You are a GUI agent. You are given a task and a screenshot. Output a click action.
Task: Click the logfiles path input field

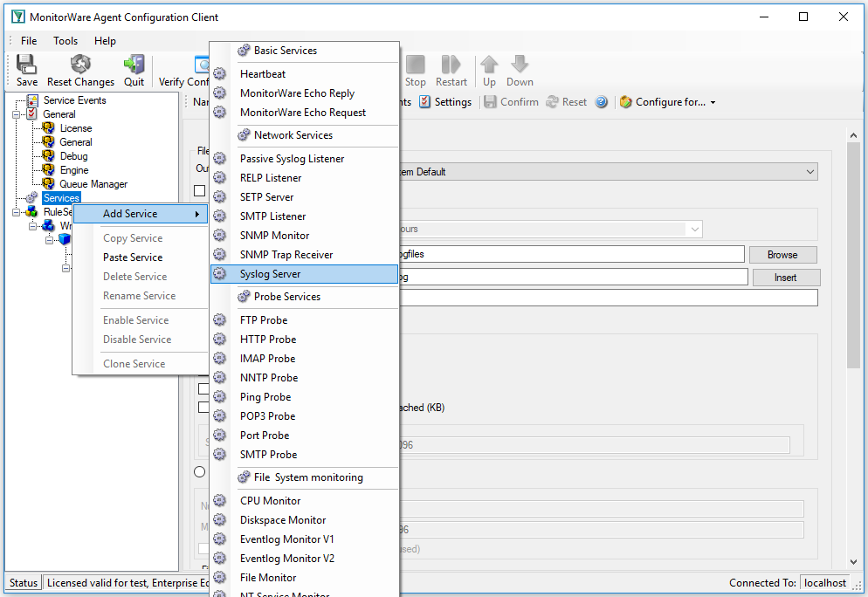(x=571, y=255)
